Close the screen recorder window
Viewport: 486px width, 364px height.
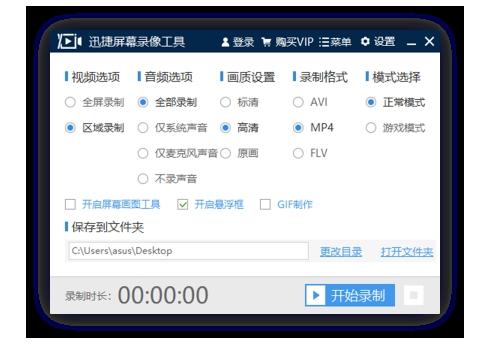(429, 41)
